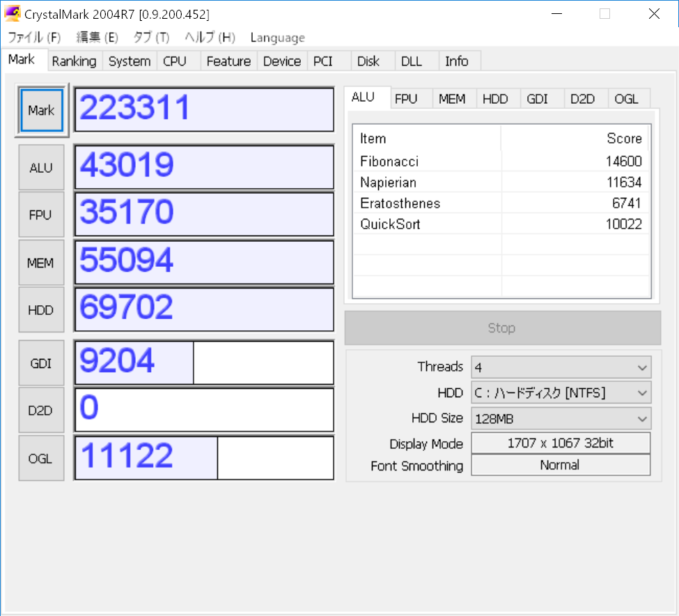Image resolution: width=679 pixels, height=616 pixels.
Task: Switch to the Feature tab
Action: pos(228,61)
